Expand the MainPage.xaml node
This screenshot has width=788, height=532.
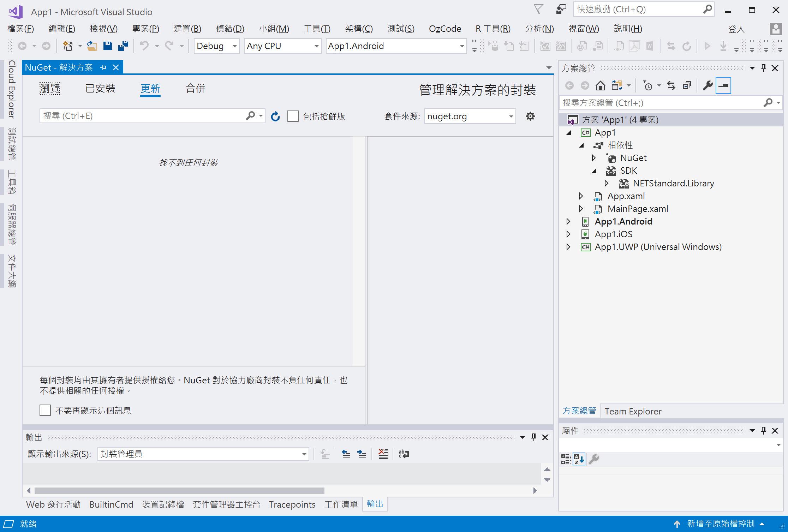pos(581,209)
